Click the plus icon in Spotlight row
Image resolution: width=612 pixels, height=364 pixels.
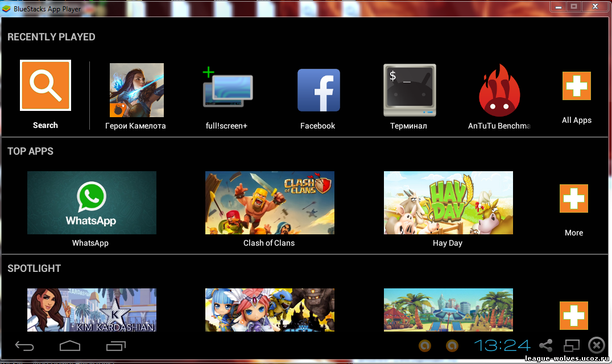point(574,316)
